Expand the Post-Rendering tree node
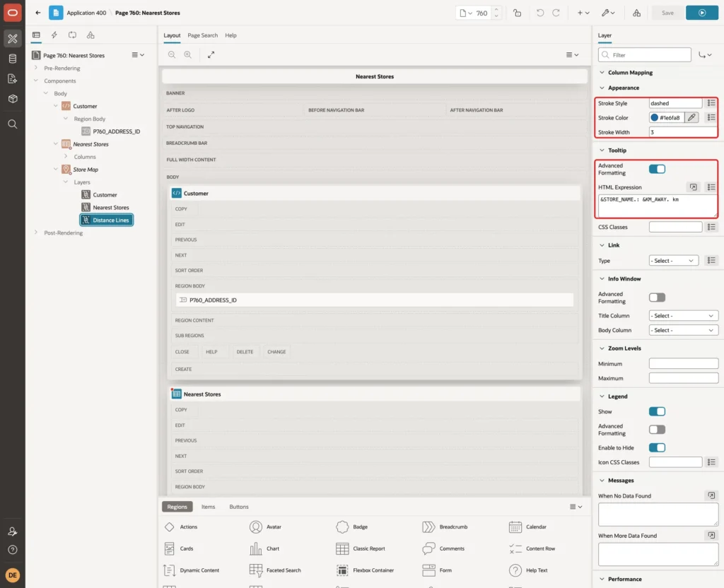 click(36, 233)
